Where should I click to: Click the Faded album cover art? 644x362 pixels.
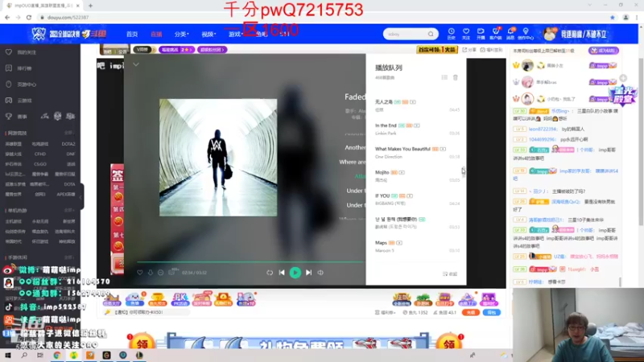pos(218,157)
